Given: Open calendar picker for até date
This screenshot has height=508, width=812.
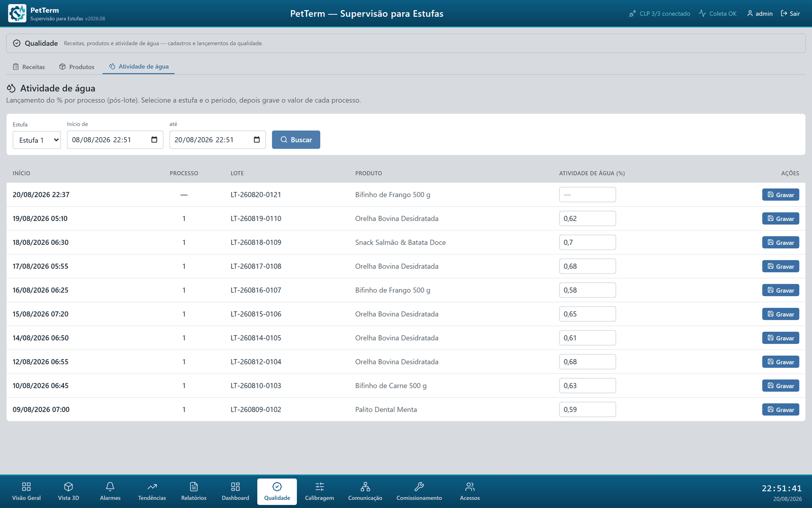Looking at the screenshot, I should 257,140.
